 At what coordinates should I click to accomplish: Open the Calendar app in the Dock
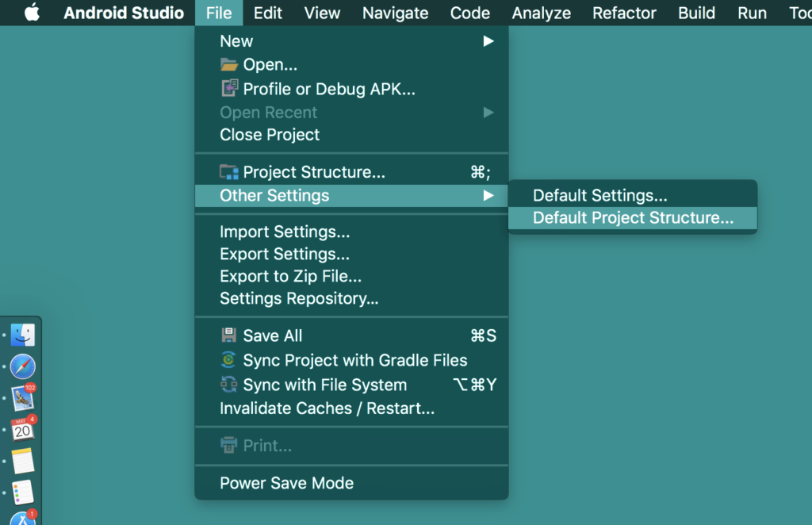coord(23,429)
